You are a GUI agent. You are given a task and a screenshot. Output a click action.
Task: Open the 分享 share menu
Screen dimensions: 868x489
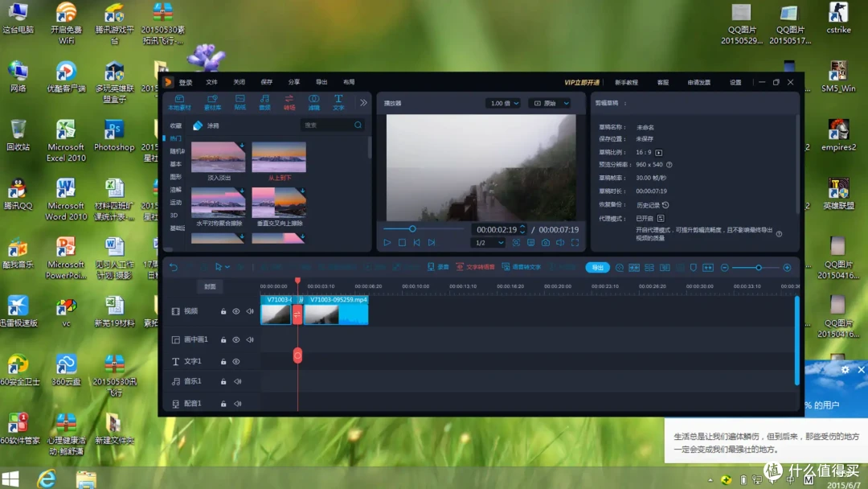294,82
